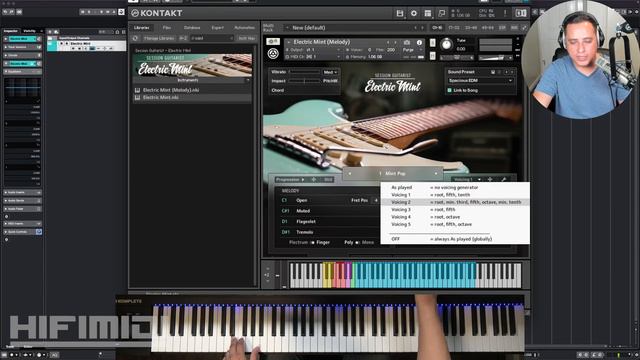Click the refresh libraries icon
Image resolution: width=640 pixels, height=360 pixels.
(x=136, y=38)
